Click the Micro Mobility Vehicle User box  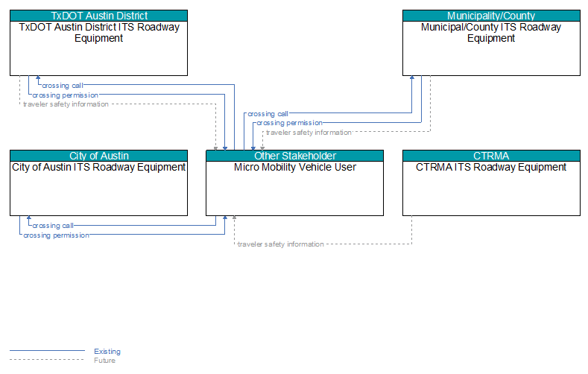pos(295,183)
